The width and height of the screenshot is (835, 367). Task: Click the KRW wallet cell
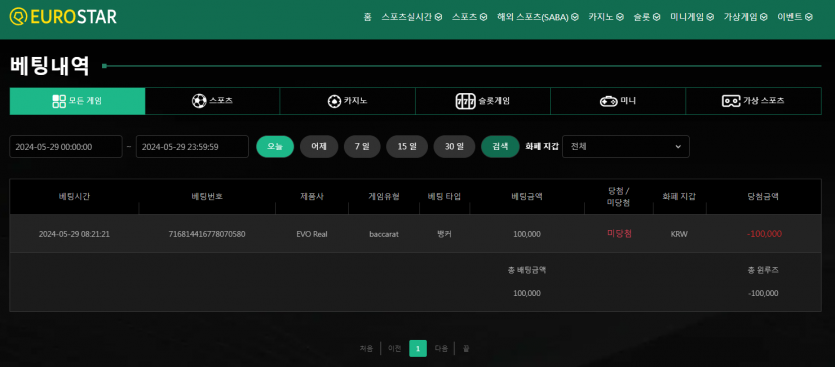679,234
